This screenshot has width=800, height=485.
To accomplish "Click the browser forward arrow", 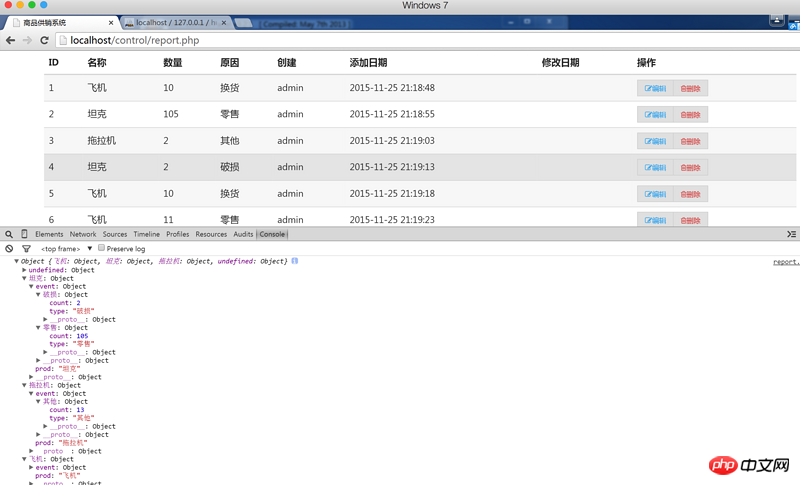I will pyautogui.click(x=27, y=40).
